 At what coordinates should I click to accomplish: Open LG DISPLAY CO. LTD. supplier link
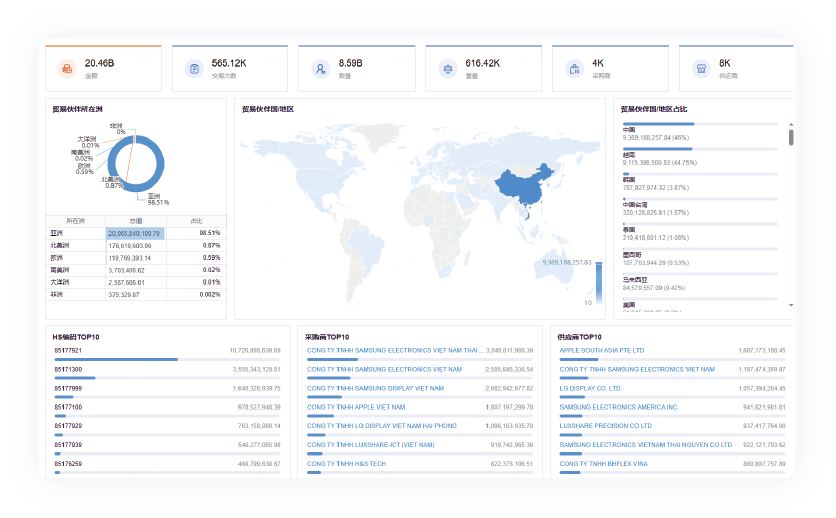(x=590, y=388)
